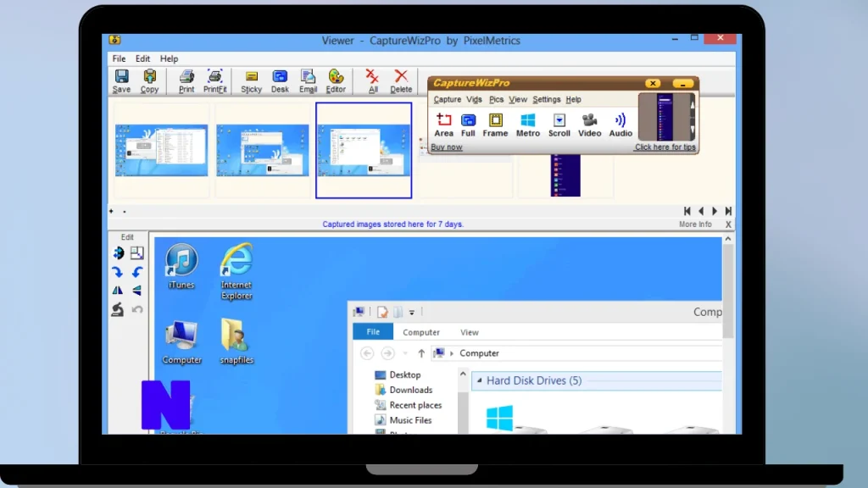Select the Frame capture tool
This screenshot has width=868, height=488.
point(495,125)
